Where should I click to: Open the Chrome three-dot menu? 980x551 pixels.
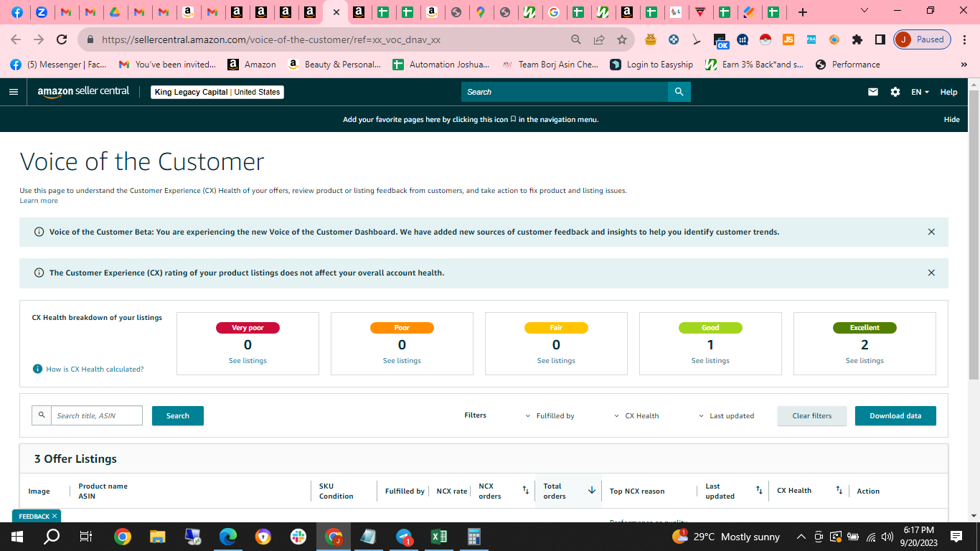(x=966, y=39)
